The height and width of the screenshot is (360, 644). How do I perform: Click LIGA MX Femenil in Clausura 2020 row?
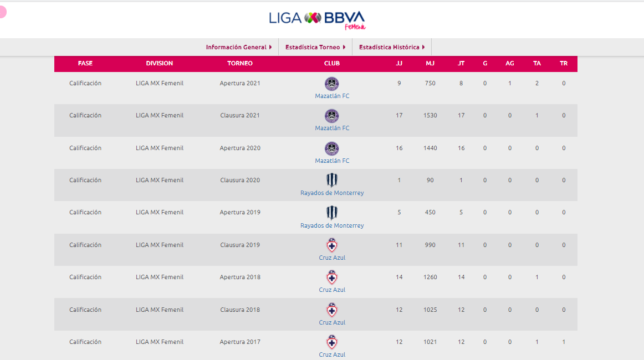click(160, 180)
